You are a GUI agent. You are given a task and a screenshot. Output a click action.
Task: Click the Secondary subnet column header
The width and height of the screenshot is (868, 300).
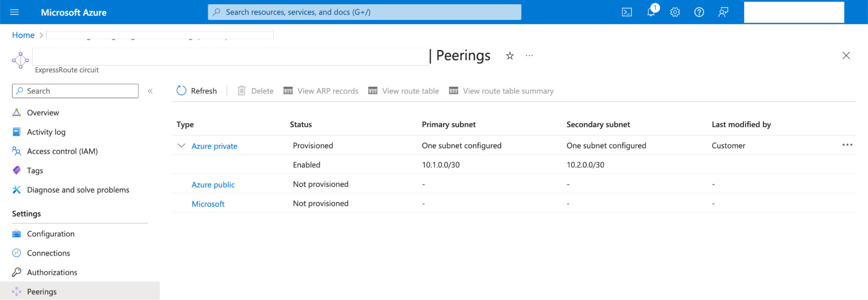(598, 125)
